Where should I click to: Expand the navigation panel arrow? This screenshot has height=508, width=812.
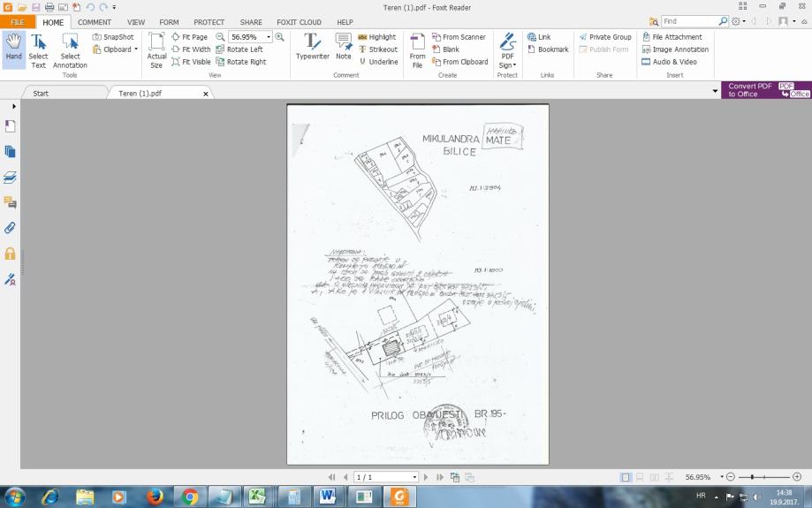(14, 106)
